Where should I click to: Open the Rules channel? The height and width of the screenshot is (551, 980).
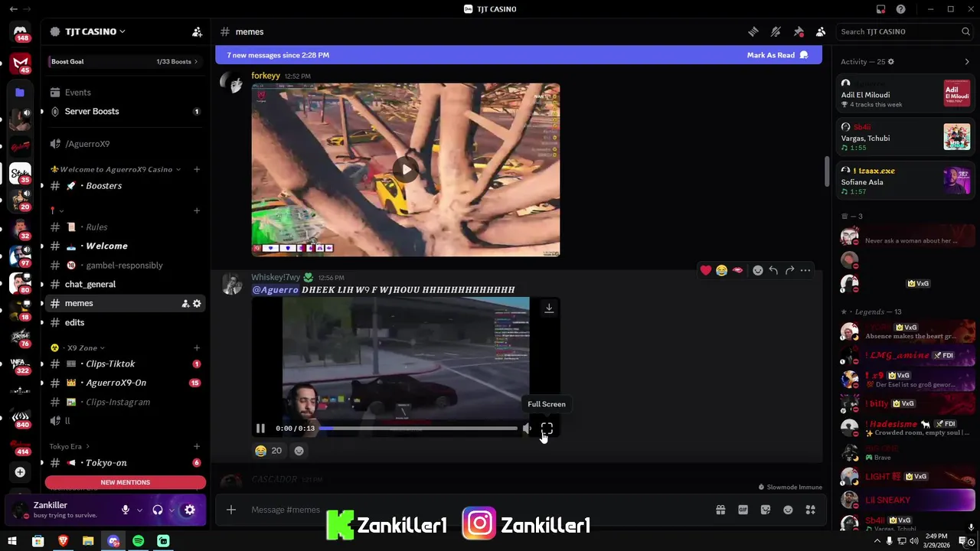[124, 227]
